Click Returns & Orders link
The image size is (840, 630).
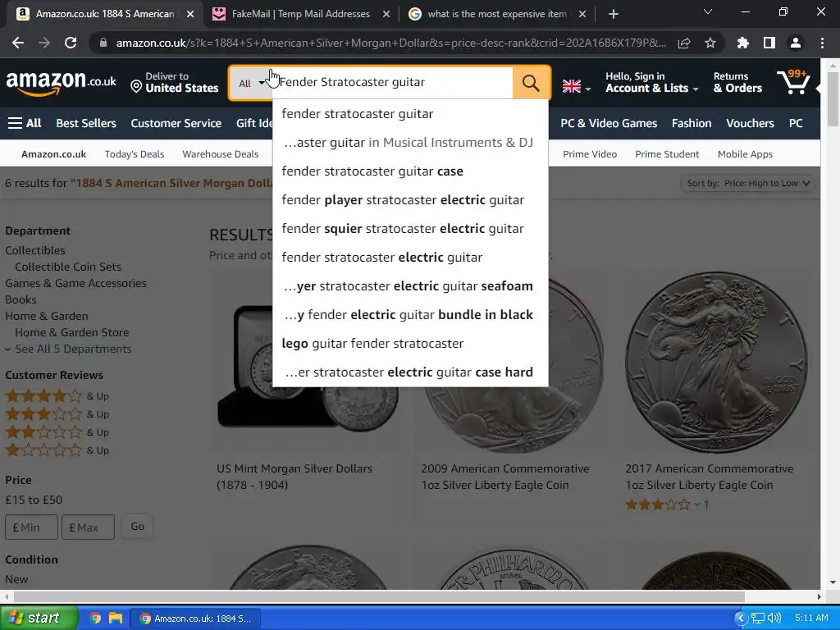(x=737, y=83)
